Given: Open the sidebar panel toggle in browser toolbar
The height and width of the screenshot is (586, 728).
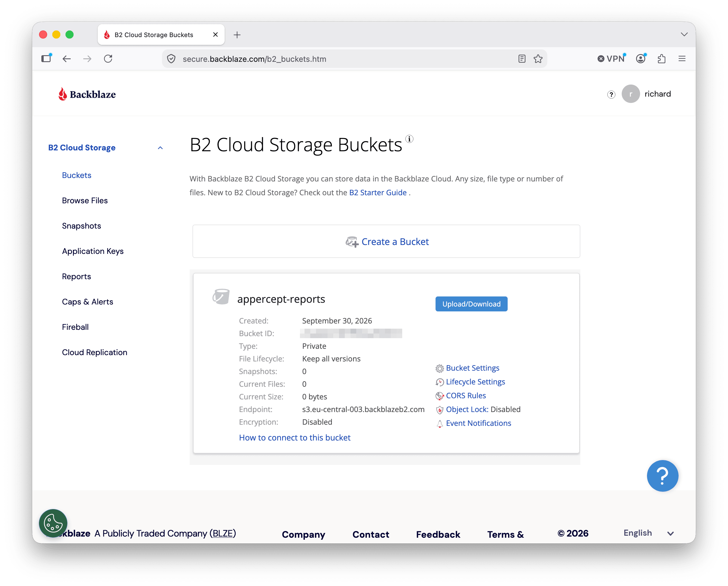Looking at the screenshot, I should (x=46, y=59).
